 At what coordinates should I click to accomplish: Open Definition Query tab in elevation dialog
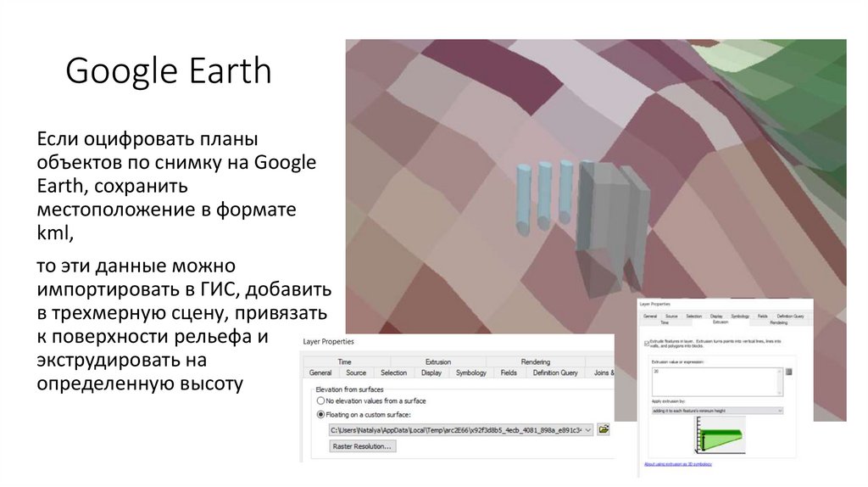click(555, 372)
